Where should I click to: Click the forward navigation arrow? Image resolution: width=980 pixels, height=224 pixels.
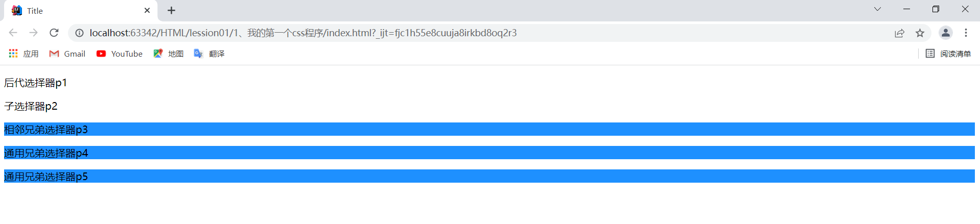pos(33,33)
